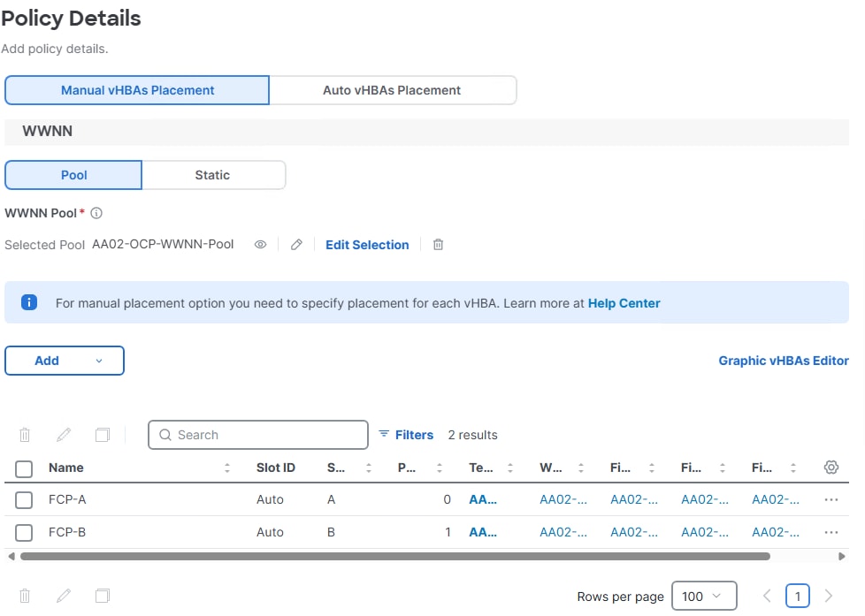Click info icon in blue banner
865x616 pixels.
point(29,302)
